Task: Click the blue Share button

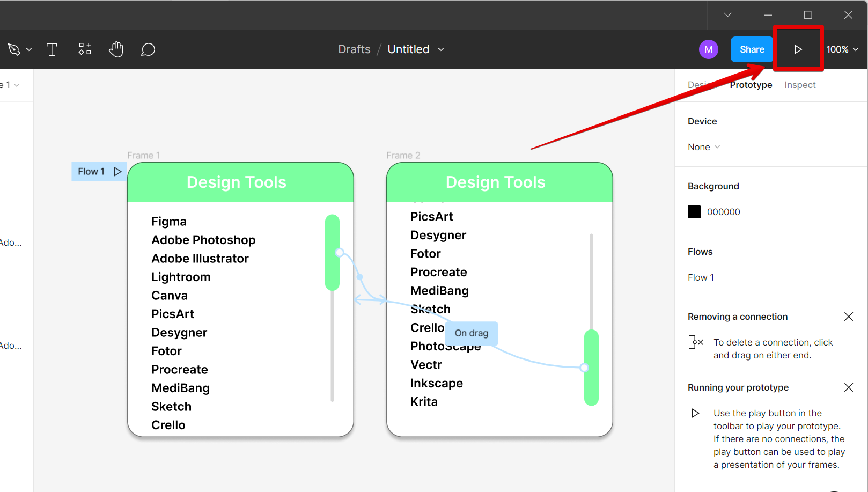Action: (752, 49)
